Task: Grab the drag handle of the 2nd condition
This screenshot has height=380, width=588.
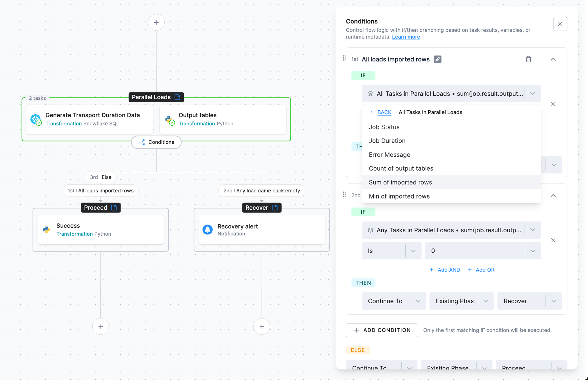Action: pyautogui.click(x=344, y=194)
